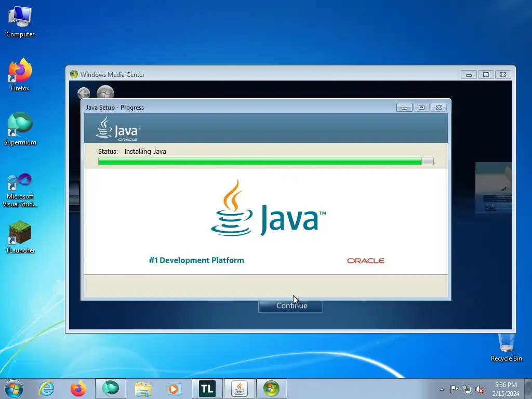532x399 pixels.
Task: Open Windows Explorer from the taskbar
Action: click(x=143, y=389)
